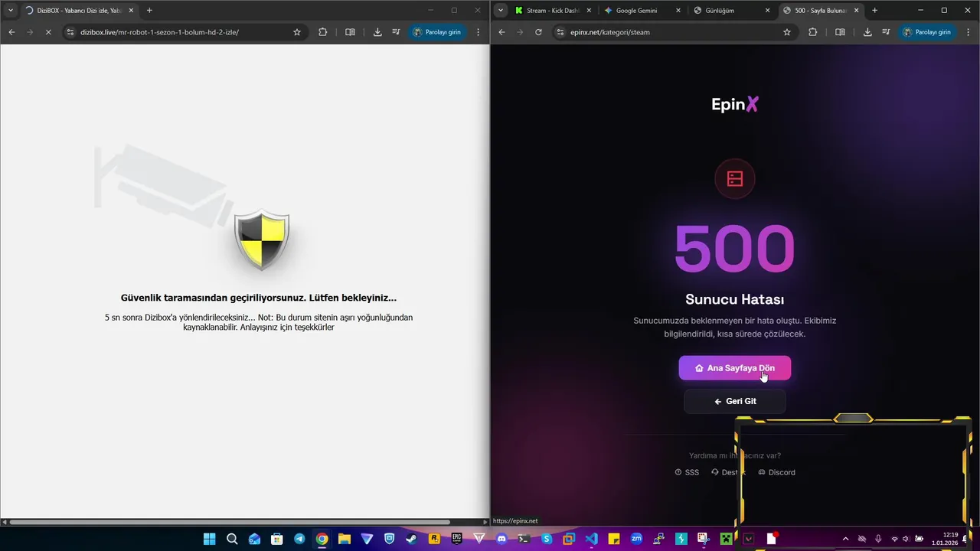Switch to the Google Gemini tab
The height and width of the screenshot is (551, 980).
tap(642, 11)
